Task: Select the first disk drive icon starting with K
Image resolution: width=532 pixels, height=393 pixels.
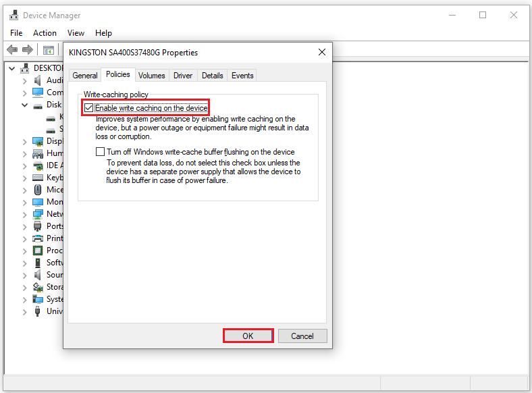Action: tap(51, 118)
